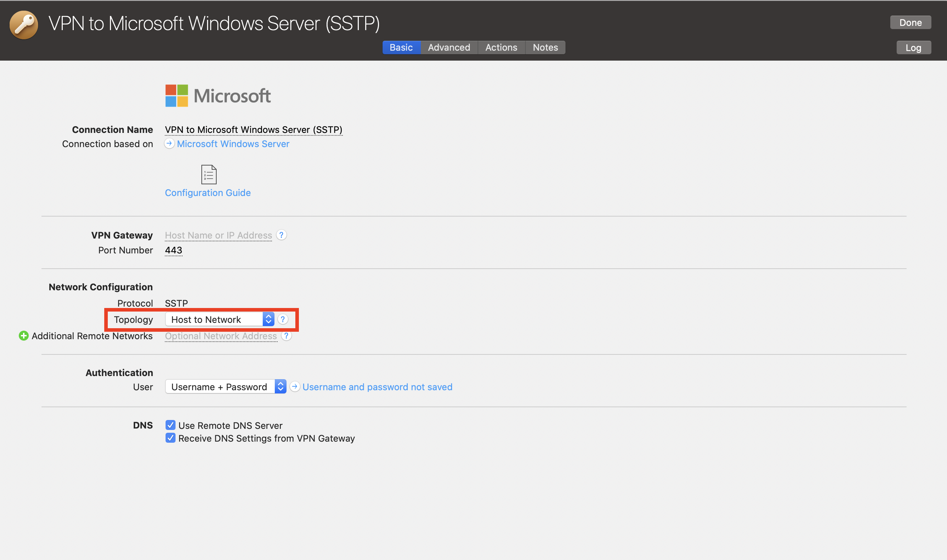This screenshot has height=560, width=947.
Task: Click the Microsoft logo
Action: point(218,95)
